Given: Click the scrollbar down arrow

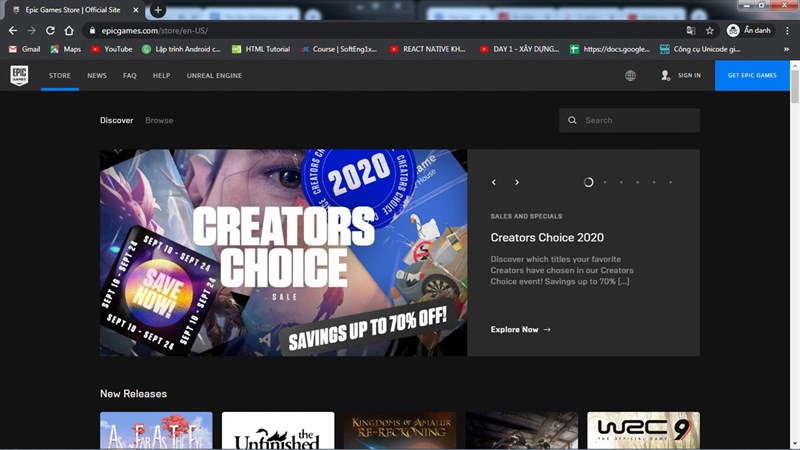Looking at the screenshot, I should coord(795,445).
